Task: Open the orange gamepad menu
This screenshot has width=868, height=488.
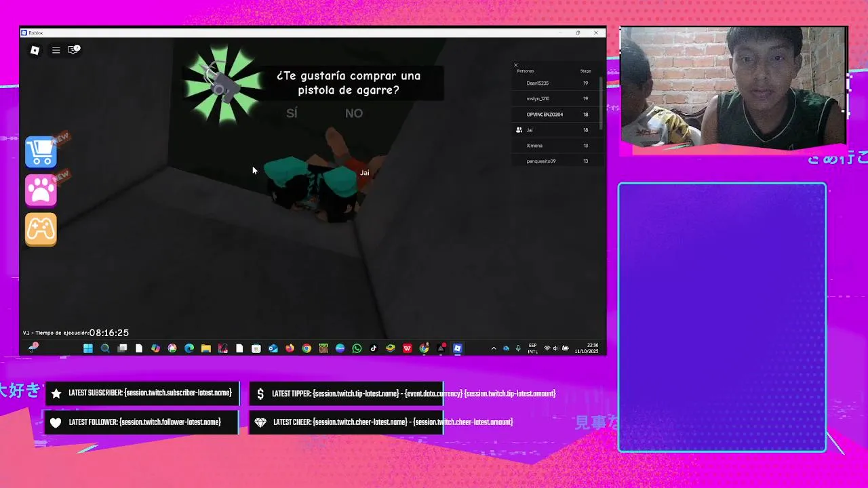Action: pos(41,230)
